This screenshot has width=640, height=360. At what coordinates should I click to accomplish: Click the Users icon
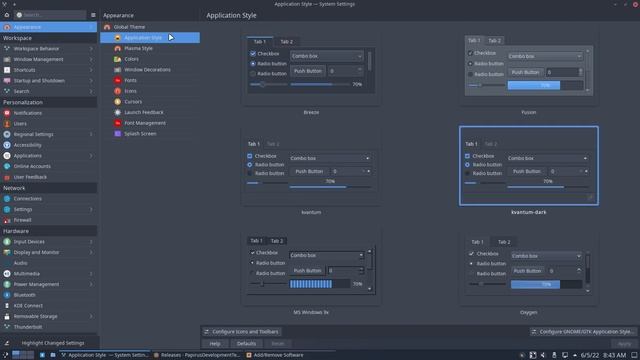(x=7, y=123)
